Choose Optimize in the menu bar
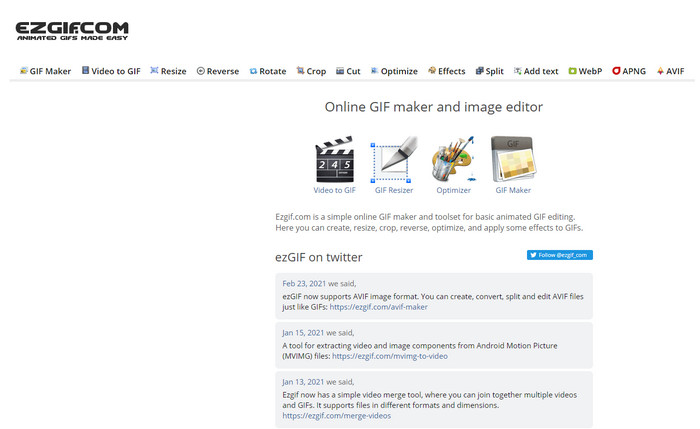The width and height of the screenshot is (700, 429). coord(394,71)
